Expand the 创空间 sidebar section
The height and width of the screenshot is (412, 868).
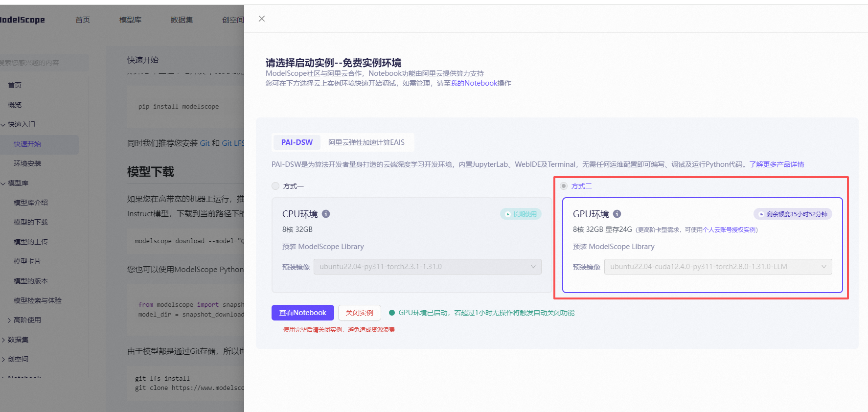[3, 360]
